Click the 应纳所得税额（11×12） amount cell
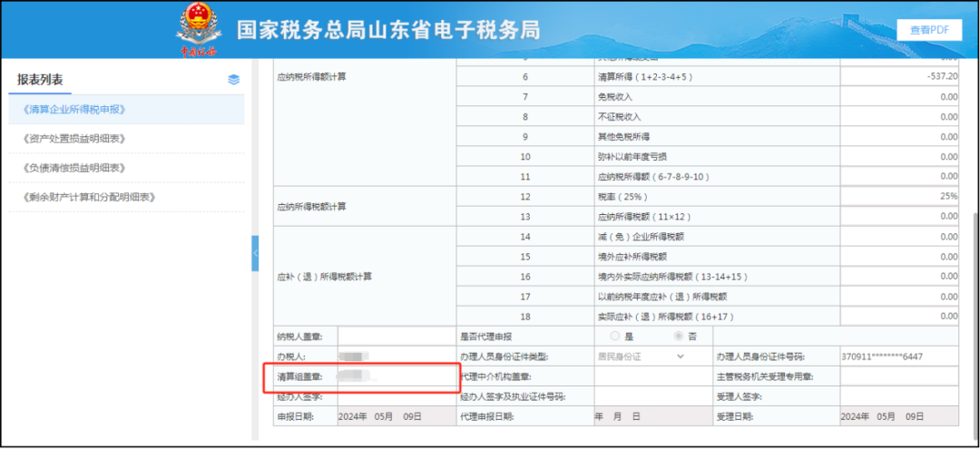The image size is (980, 449). (x=898, y=216)
